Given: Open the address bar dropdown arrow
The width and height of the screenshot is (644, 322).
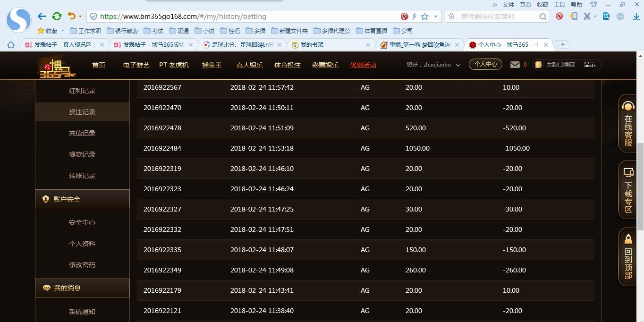Looking at the screenshot, I should click(x=435, y=17).
